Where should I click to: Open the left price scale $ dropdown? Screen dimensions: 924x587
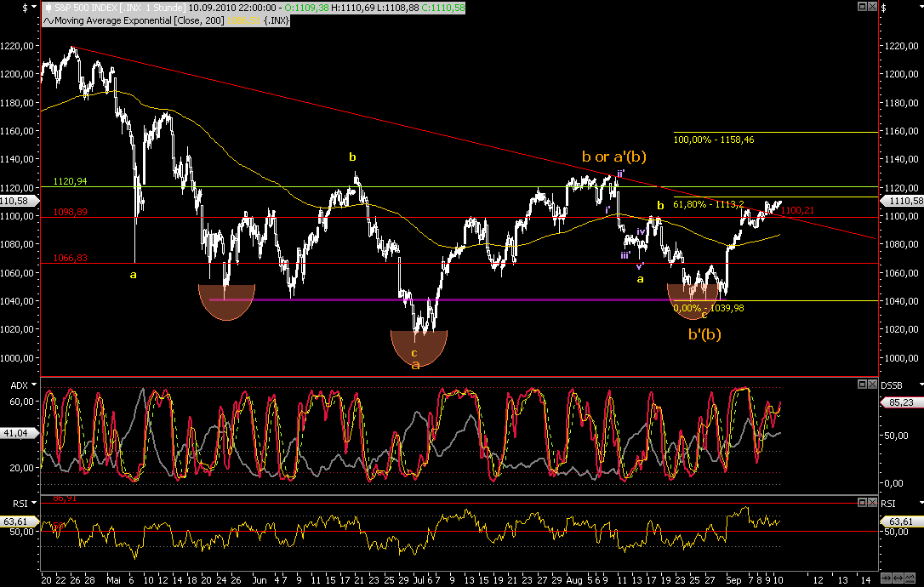tap(35, 8)
